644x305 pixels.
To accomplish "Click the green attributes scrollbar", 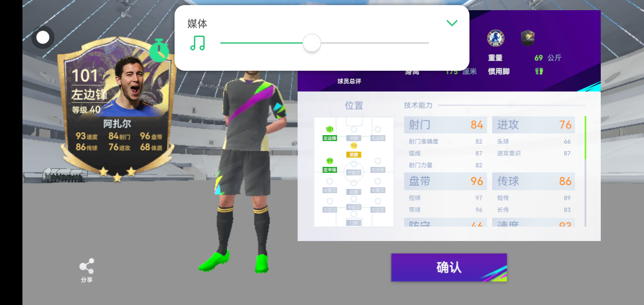I will [586, 138].
